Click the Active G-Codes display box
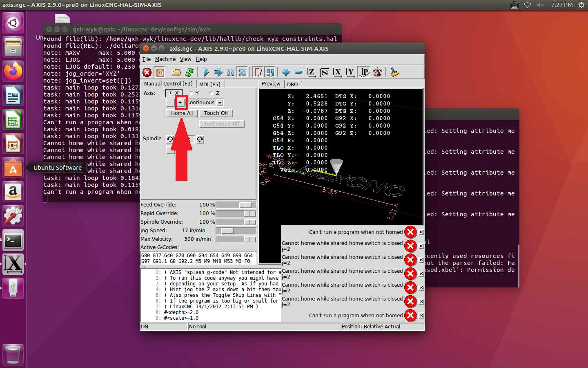Image resolution: width=588 pixels, height=368 pixels. click(x=198, y=258)
